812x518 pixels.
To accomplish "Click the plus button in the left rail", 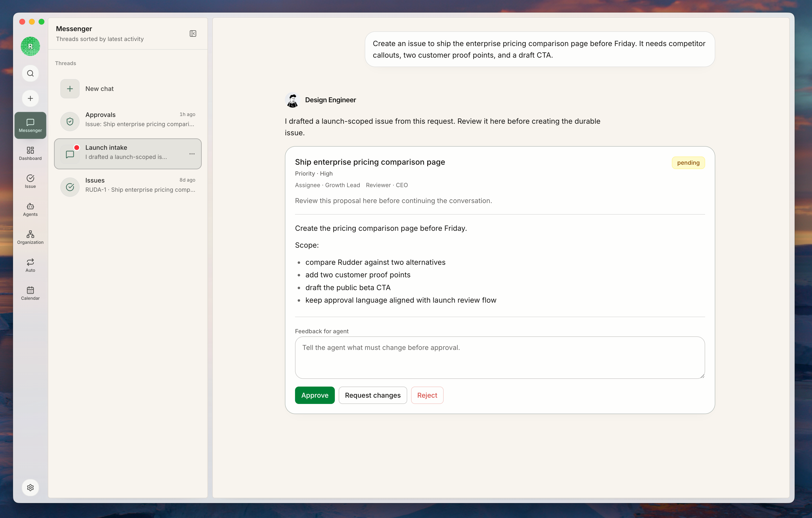I will click(x=30, y=98).
